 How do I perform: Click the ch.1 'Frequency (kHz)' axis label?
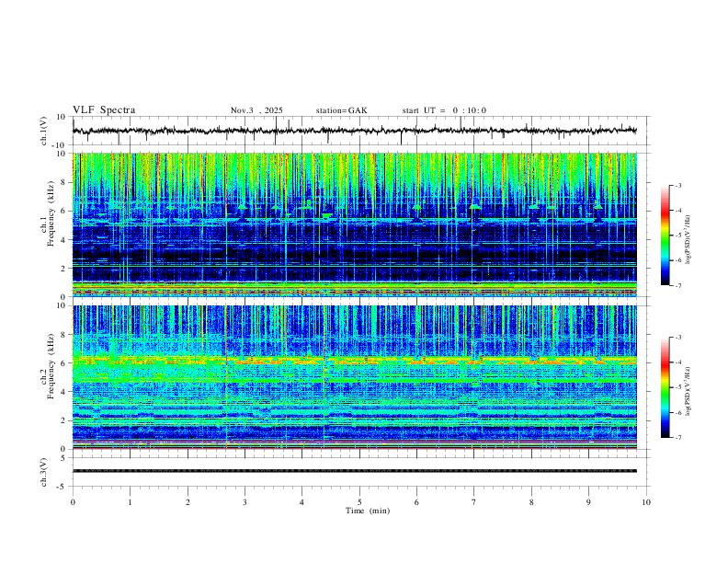coord(51,212)
